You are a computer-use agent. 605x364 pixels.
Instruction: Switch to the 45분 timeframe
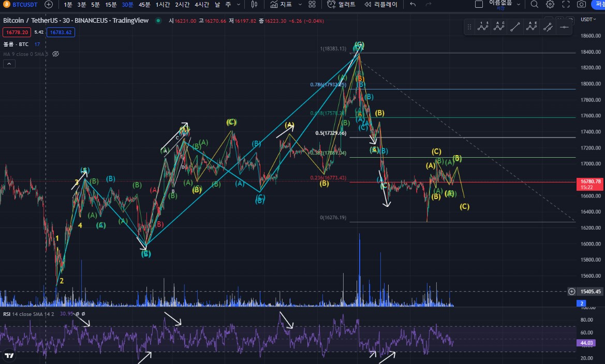click(x=144, y=5)
